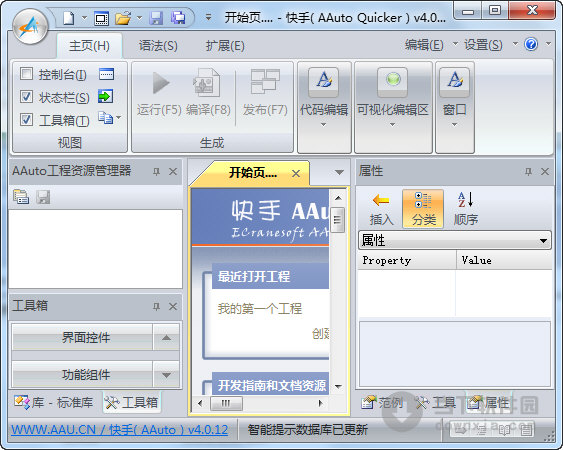Viewport: 563px width, 450px height.
Task: Open the 设置(S) menu
Action: (x=483, y=45)
